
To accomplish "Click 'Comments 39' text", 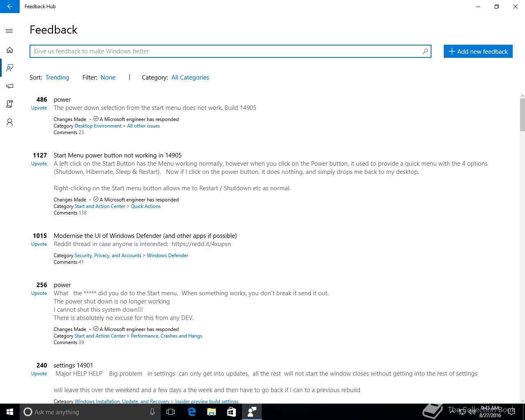I will [x=68, y=342].
